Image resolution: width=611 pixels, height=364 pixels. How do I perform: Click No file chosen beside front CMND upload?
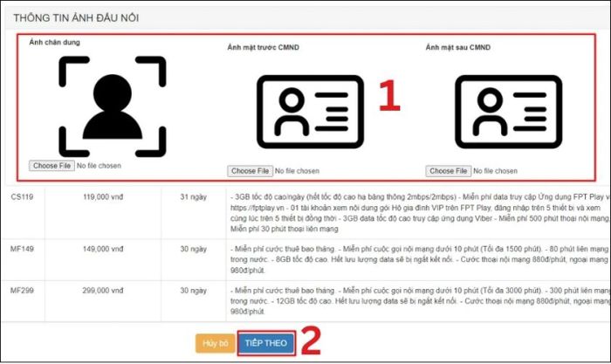[297, 171]
